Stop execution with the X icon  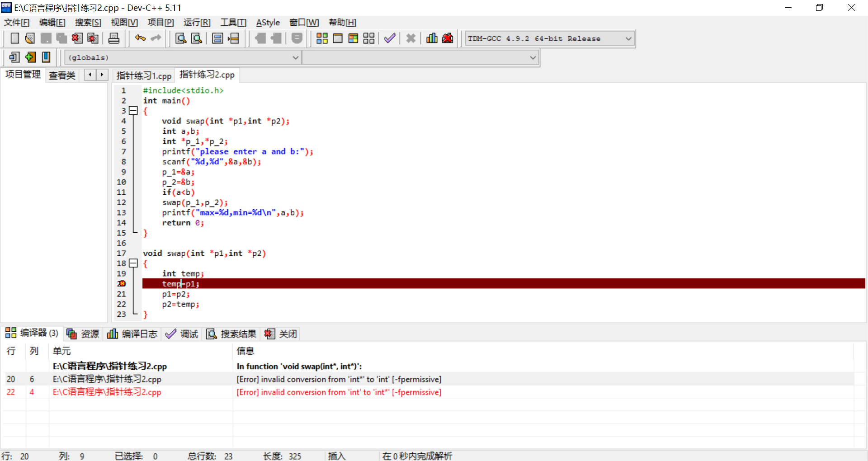coord(410,38)
